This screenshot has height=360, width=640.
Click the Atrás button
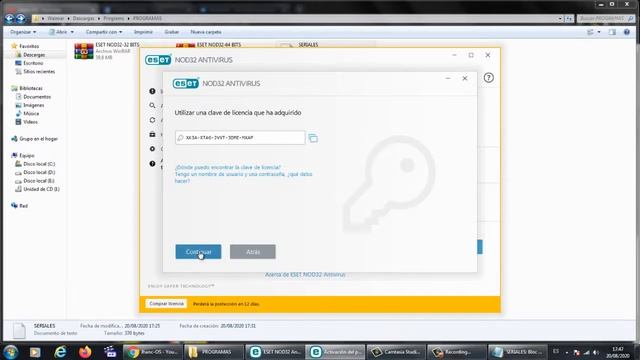coord(253,252)
